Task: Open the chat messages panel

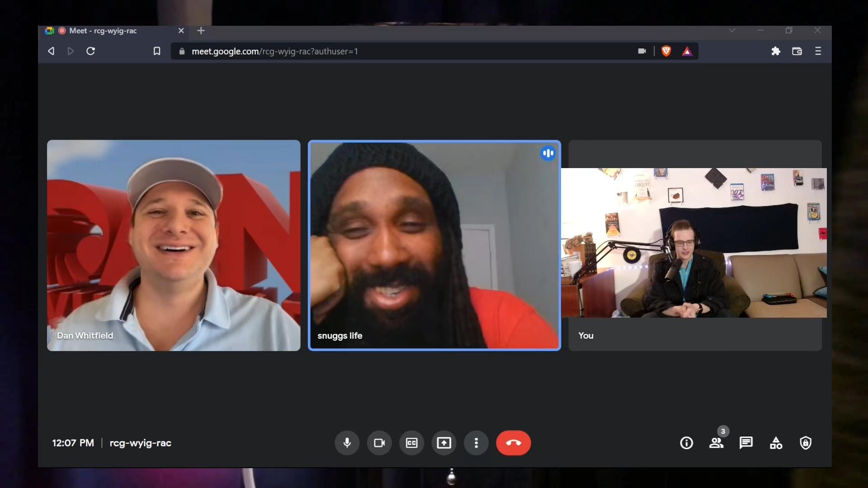Action: coord(746,443)
